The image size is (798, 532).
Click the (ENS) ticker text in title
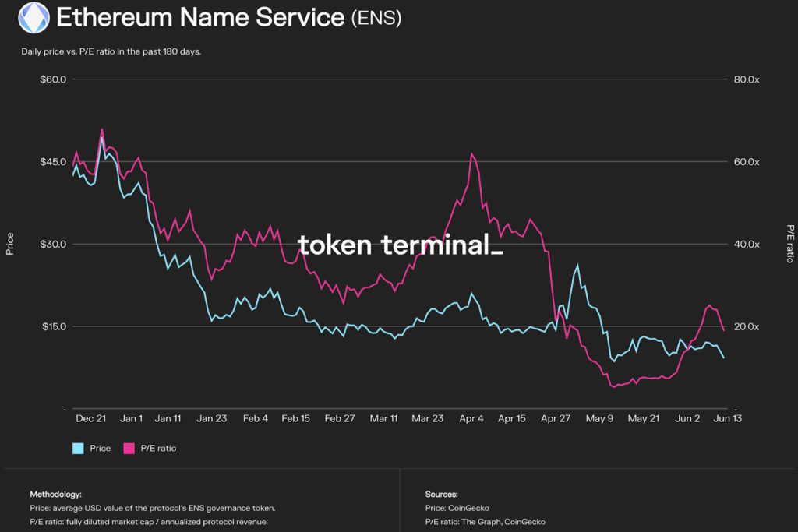tap(376, 18)
